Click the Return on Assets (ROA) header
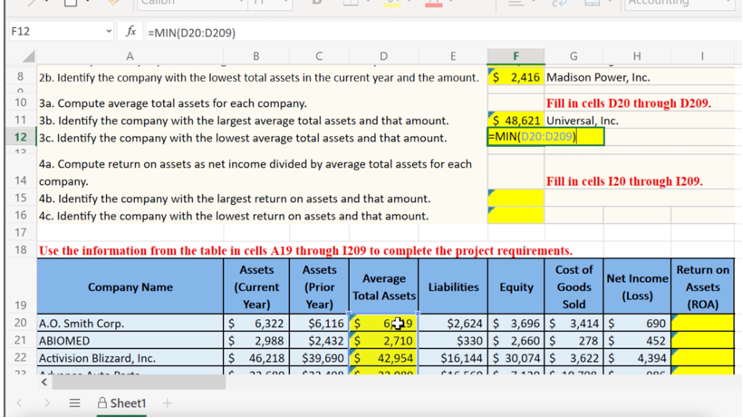The image size is (743, 418). point(703,287)
